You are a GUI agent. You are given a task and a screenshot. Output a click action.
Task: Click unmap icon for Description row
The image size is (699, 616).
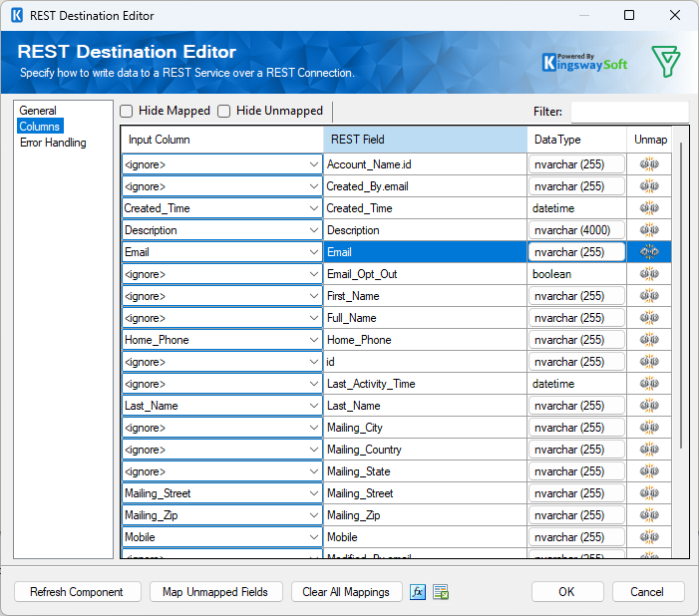click(x=649, y=230)
